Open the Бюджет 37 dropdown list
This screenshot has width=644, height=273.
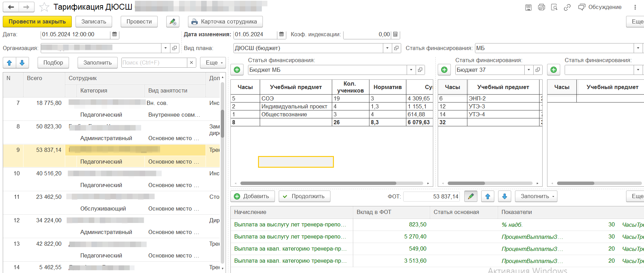(x=528, y=70)
